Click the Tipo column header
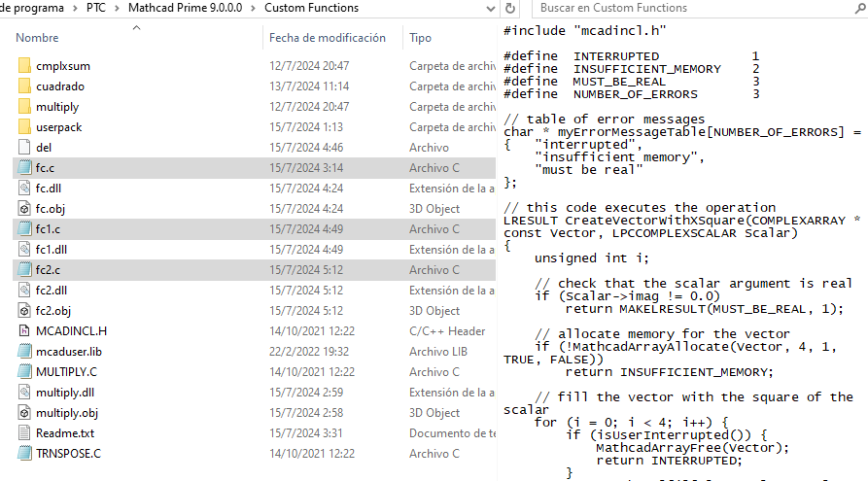The height and width of the screenshot is (481, 868). pos(421,38)
